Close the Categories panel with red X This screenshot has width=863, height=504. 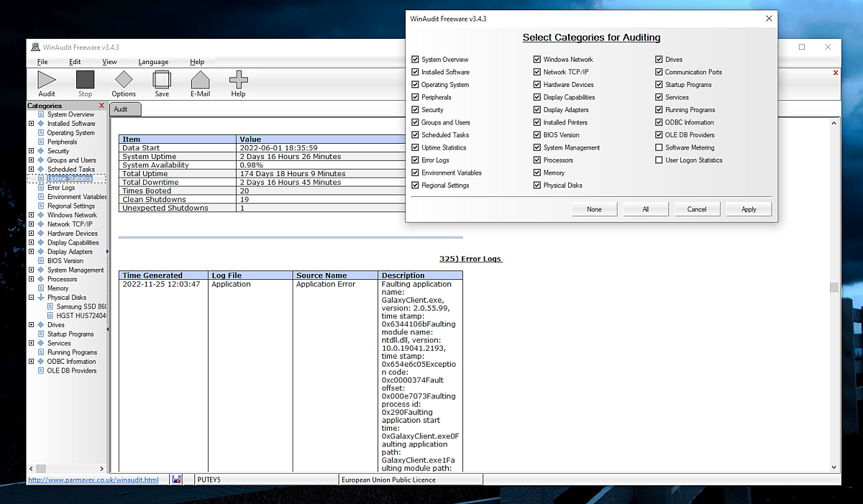pos(101,106)
